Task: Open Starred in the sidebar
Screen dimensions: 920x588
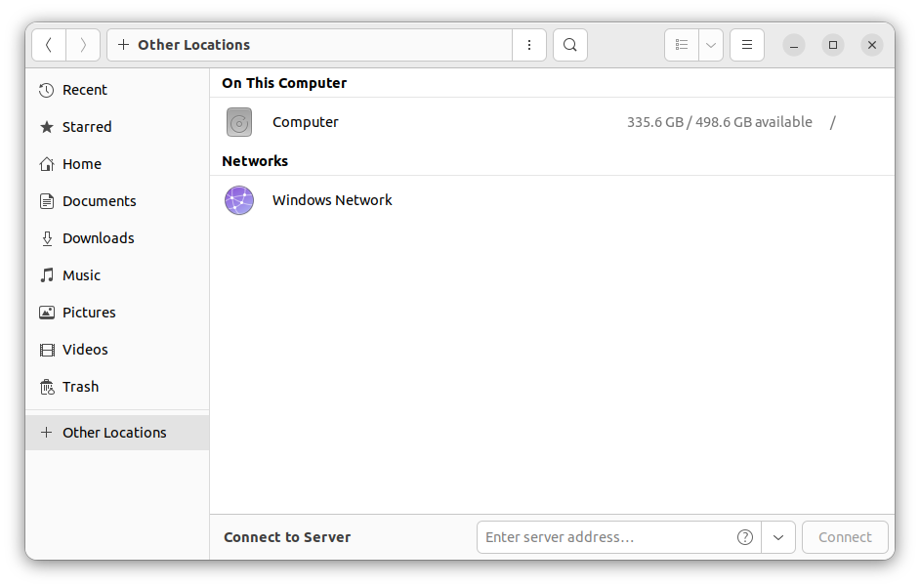Action: (117, 127)
